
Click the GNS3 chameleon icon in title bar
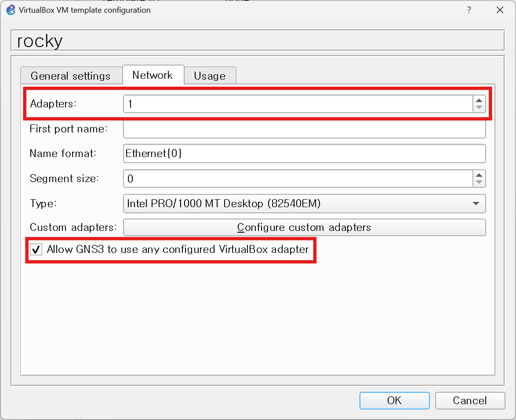pyautogui.click(x=11, y=10)
